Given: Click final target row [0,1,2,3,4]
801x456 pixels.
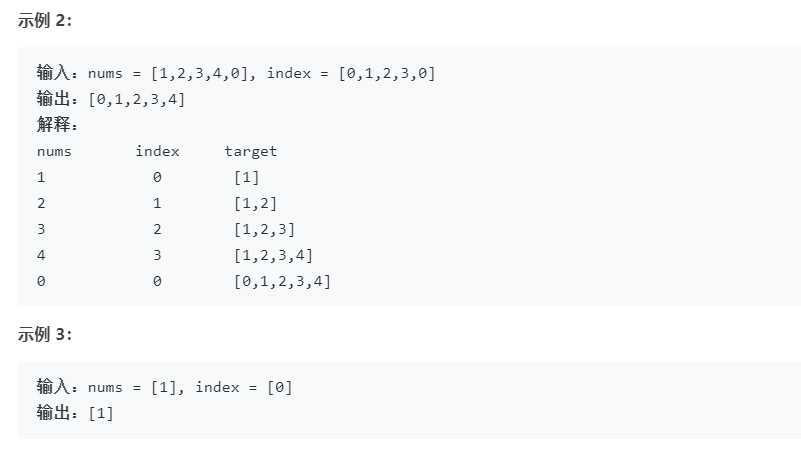Looking at the screenshot, I should 282,281.
